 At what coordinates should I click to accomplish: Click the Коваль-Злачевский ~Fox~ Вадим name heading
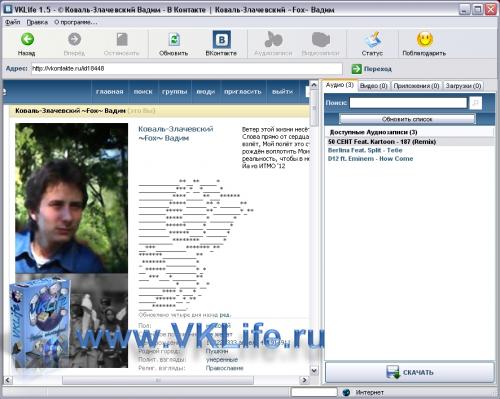(x=176, y=133)
